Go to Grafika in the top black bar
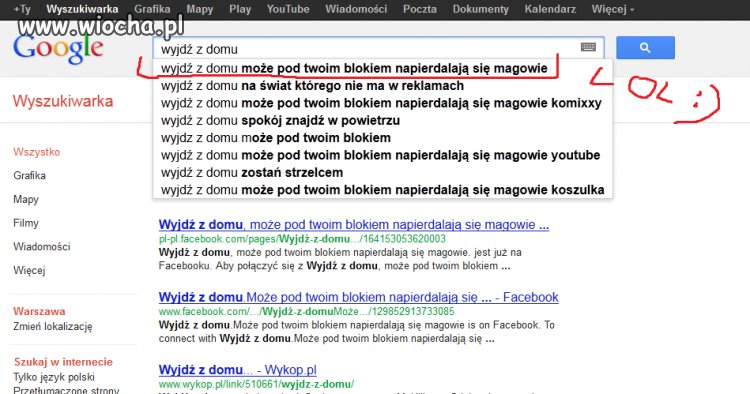This screenshot has height=394, width=750. (x=152, y=9)
